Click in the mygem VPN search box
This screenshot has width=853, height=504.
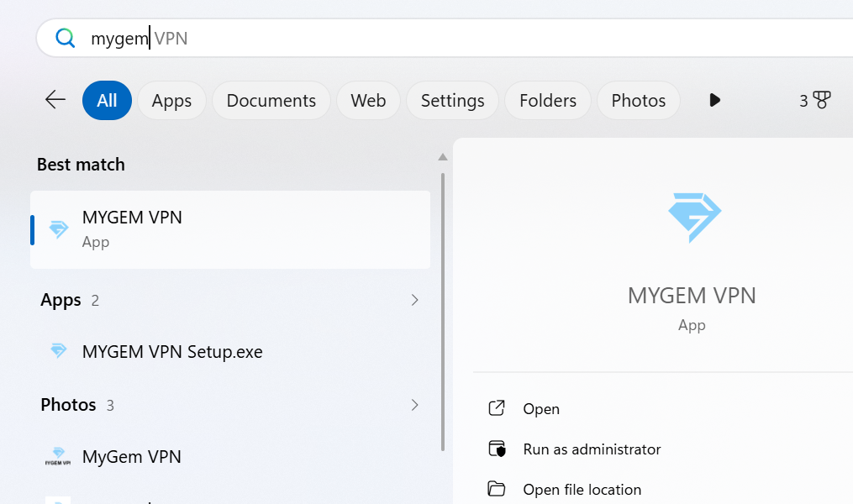tap(446, 38)
